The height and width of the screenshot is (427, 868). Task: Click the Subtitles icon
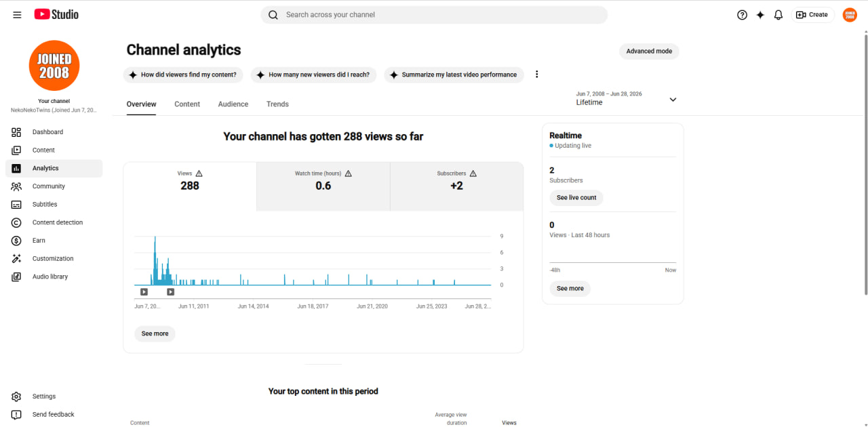16,205
